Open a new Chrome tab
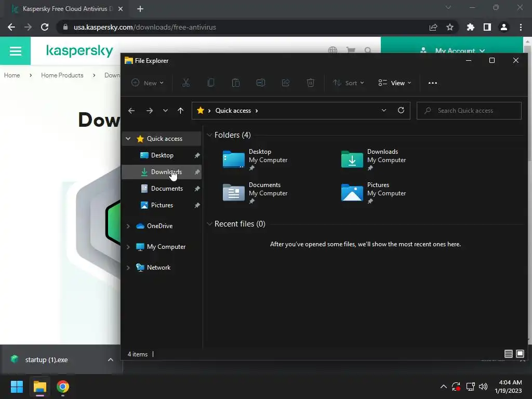This screenshot has height=399, width=532. (140, 9)
